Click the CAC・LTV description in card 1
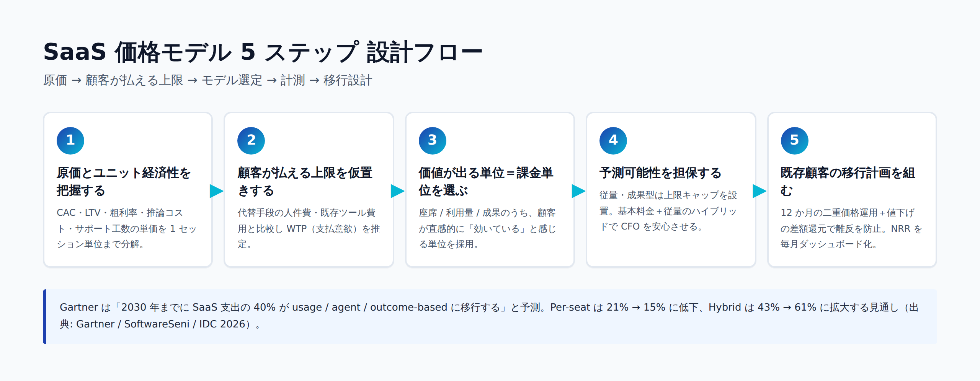The height and width of the screenshot is (381, 980). [x=127, y=228]
